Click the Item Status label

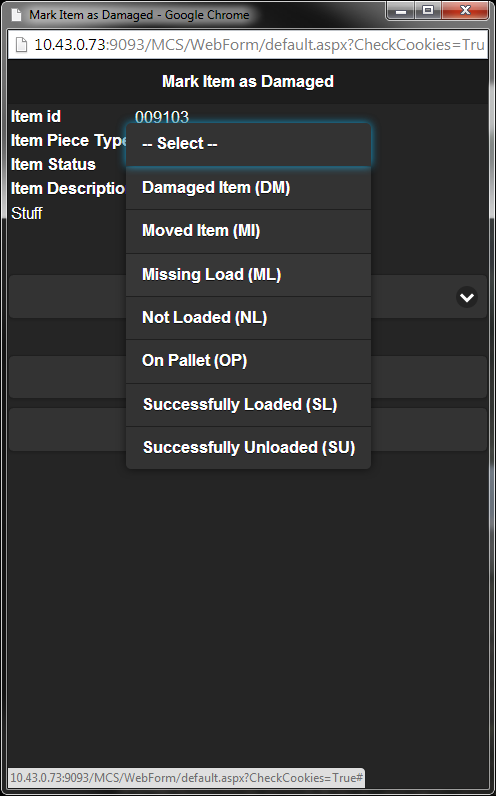(53, 164)
